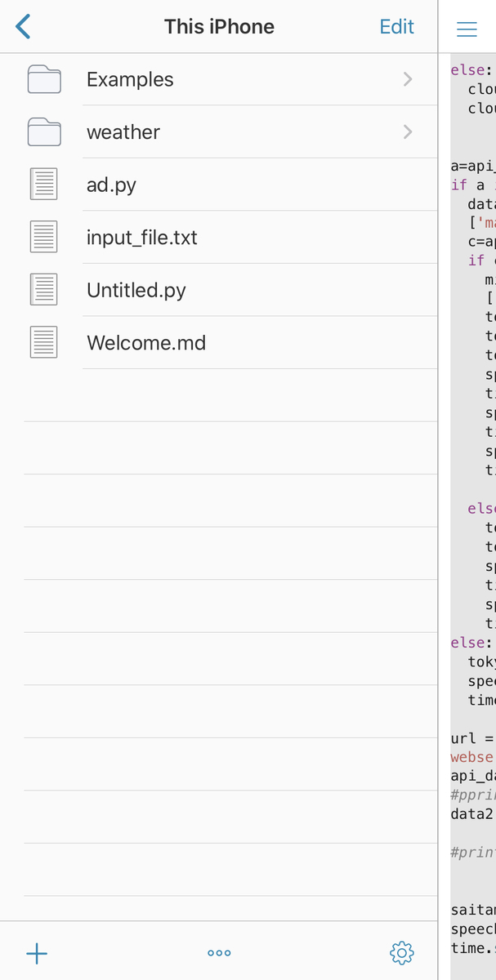This screenshot has width=496, height=980.
Task: Click the red 'webse' highlighted code line
Action: [x=472, y=757]
